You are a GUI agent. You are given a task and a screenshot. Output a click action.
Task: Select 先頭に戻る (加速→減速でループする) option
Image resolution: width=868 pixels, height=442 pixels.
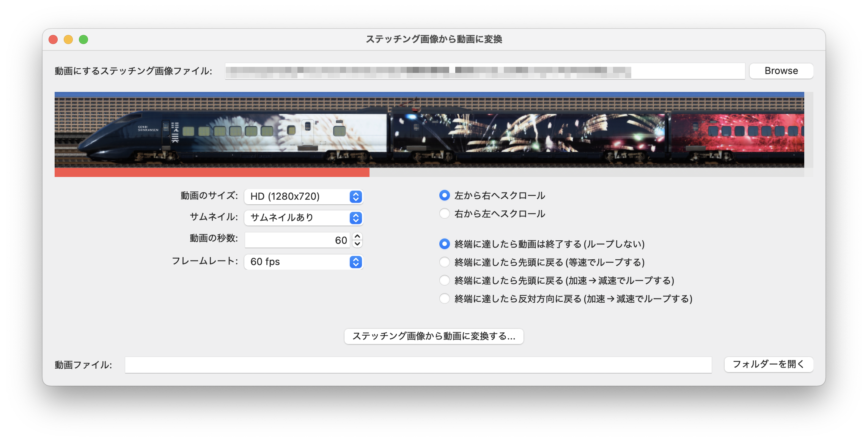point(444,281)
